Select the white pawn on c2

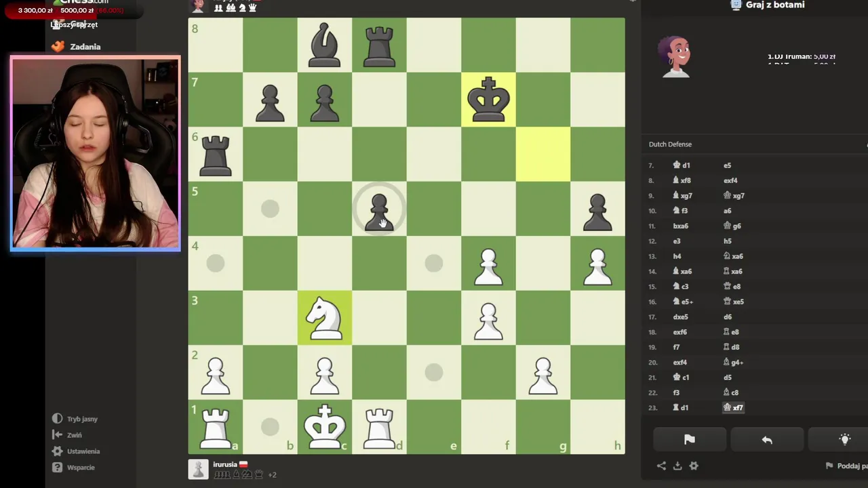coord(324,375)
